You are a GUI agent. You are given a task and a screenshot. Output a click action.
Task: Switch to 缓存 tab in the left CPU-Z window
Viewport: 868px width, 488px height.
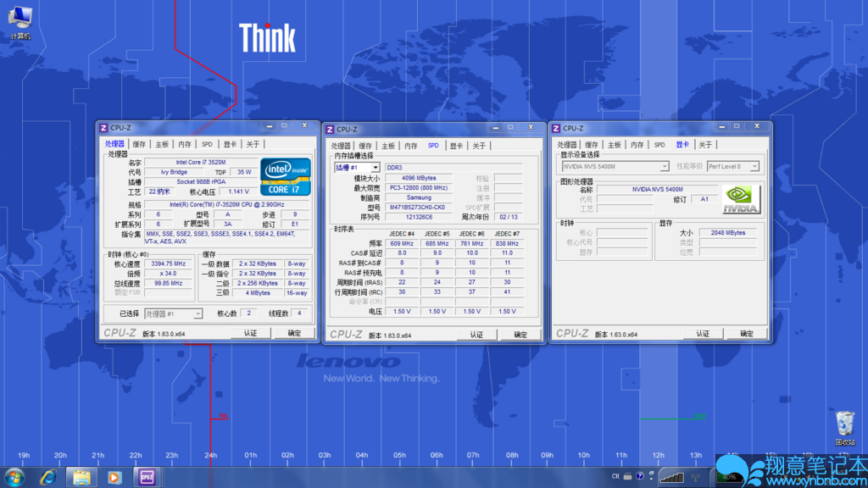(139, 145)
